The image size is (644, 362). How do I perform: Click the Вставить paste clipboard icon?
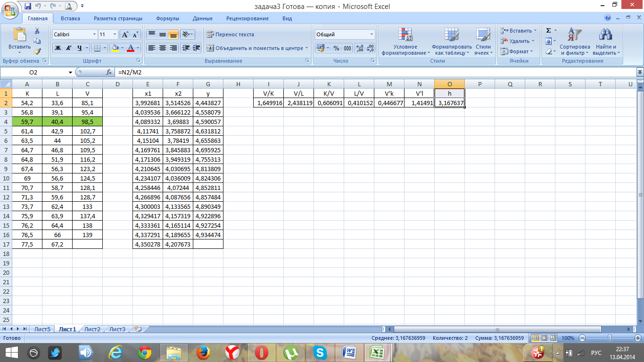20,34
